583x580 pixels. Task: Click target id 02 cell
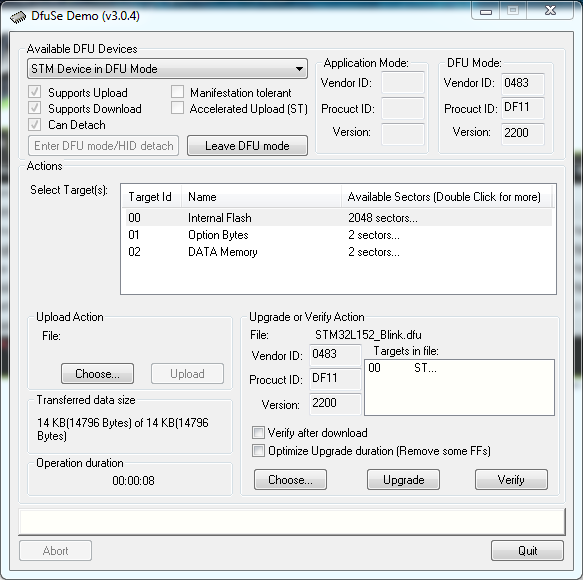[134, 252]
